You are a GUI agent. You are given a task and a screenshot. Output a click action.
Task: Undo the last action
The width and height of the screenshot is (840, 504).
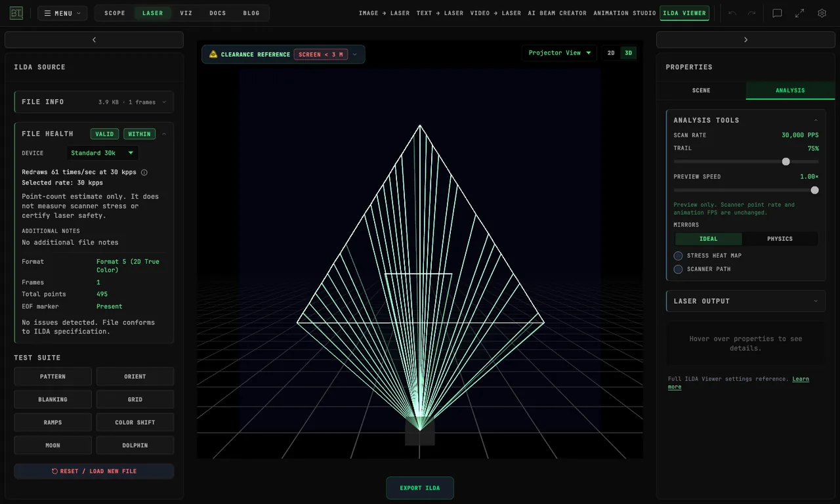pyautogui.click(x=732, y=13)
